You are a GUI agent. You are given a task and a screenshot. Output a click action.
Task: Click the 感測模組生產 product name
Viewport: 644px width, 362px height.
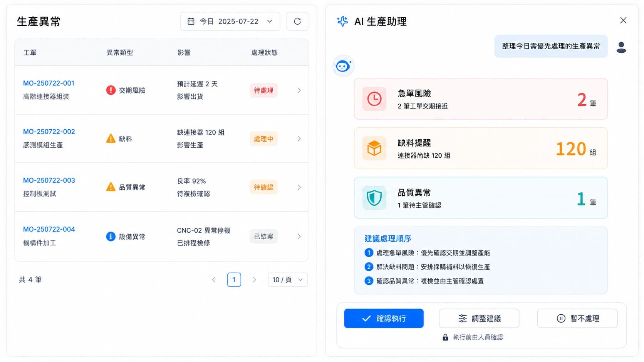tap(43, 145)
